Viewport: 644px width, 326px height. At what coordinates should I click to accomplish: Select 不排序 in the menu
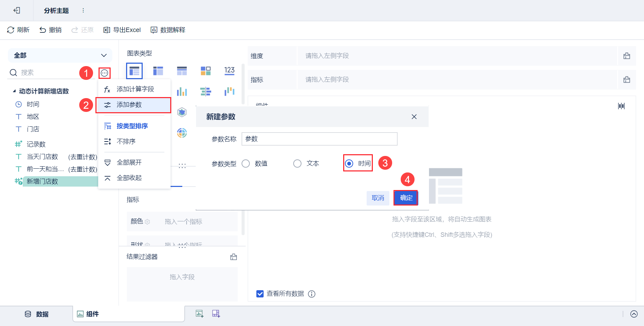(x=134, y=141)
